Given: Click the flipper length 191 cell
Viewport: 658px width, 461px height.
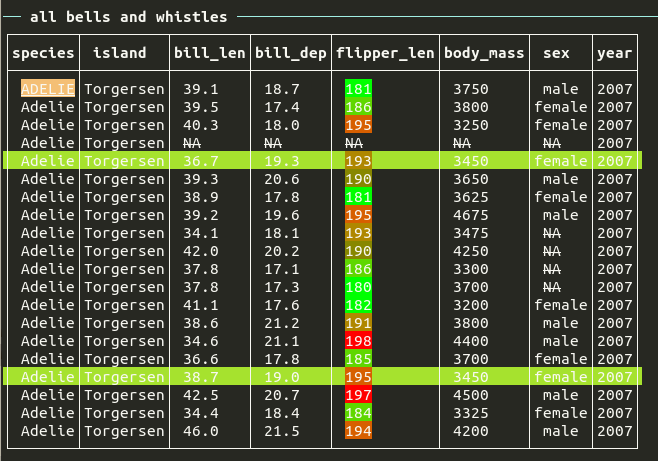Looking at the screenshot, I should (x=358, y=323).
